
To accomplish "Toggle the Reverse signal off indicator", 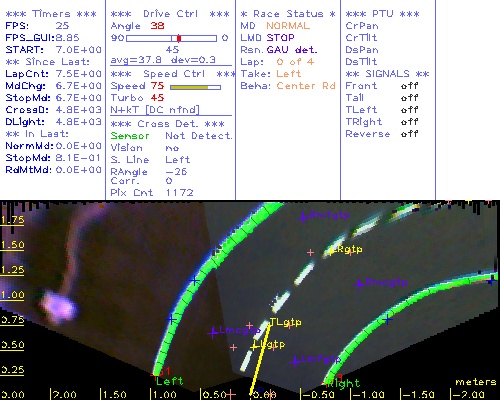I will pyautogui.click(x=410, y=134).
